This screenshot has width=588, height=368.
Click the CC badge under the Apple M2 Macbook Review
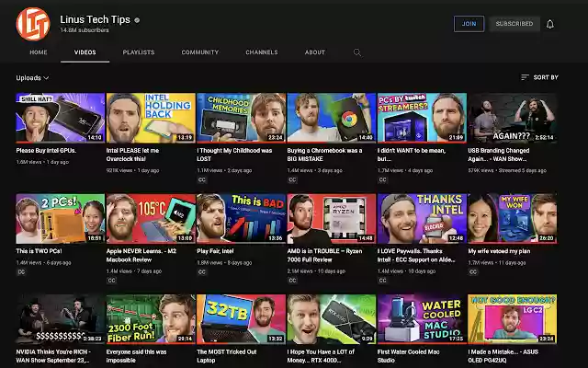[x=111, y=281]
